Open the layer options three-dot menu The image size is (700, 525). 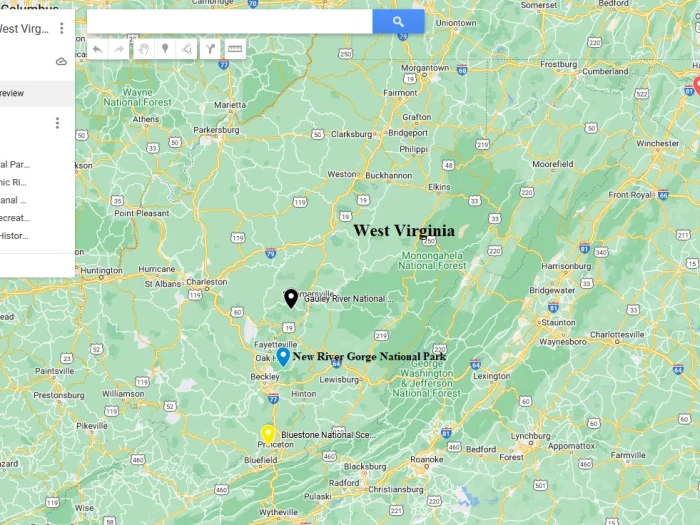tap(57, 123)
